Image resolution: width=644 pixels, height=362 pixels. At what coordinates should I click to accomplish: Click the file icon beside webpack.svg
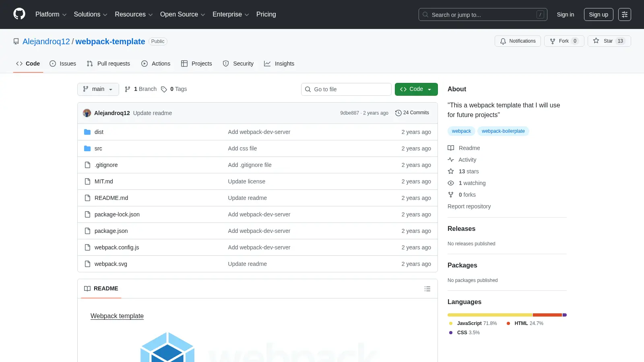click(87, 264)
